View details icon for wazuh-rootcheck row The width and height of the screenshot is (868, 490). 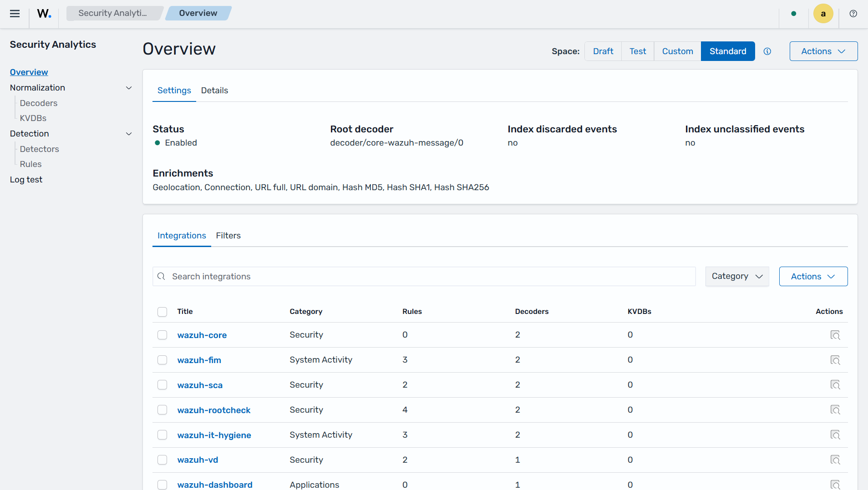[x=835, y=410]
